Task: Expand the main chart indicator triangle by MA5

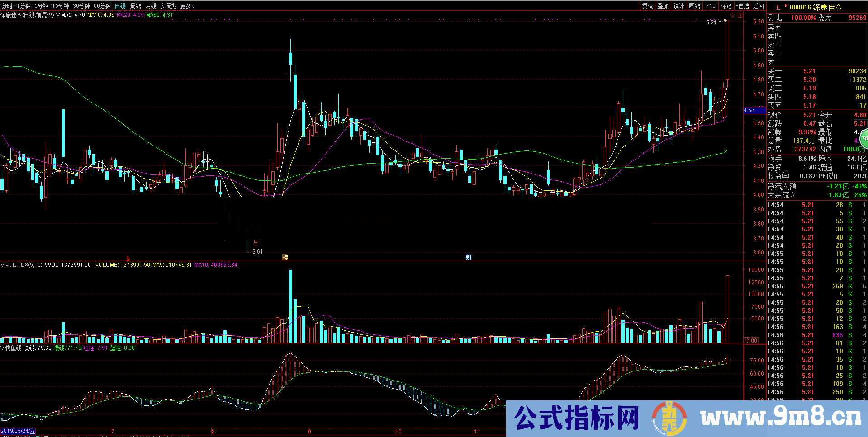Action: click(x=58, y=15)
